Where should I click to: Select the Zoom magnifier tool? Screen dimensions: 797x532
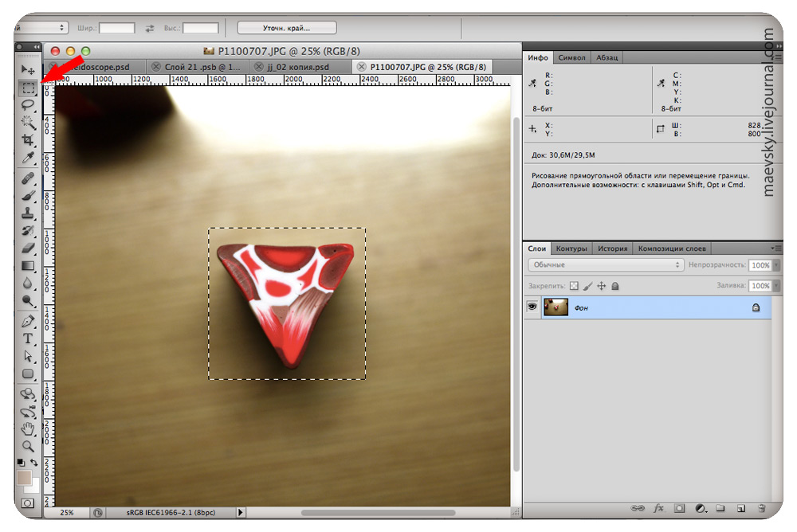click(28, 446)
